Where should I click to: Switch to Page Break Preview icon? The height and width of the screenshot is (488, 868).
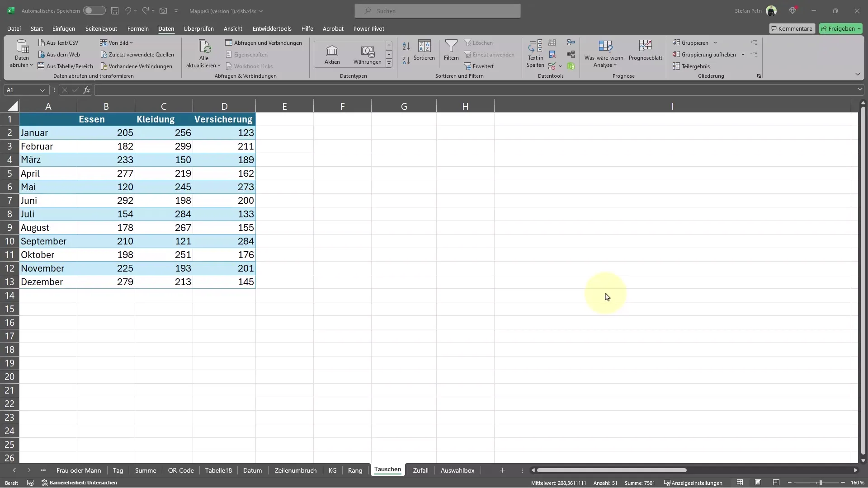776,483
